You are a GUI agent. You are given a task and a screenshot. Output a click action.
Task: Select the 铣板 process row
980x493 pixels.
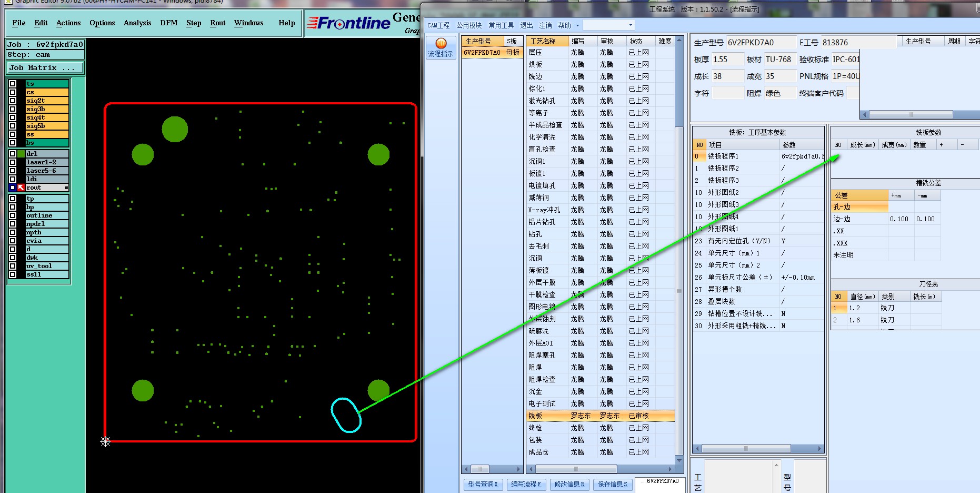(x=601, y=416)
